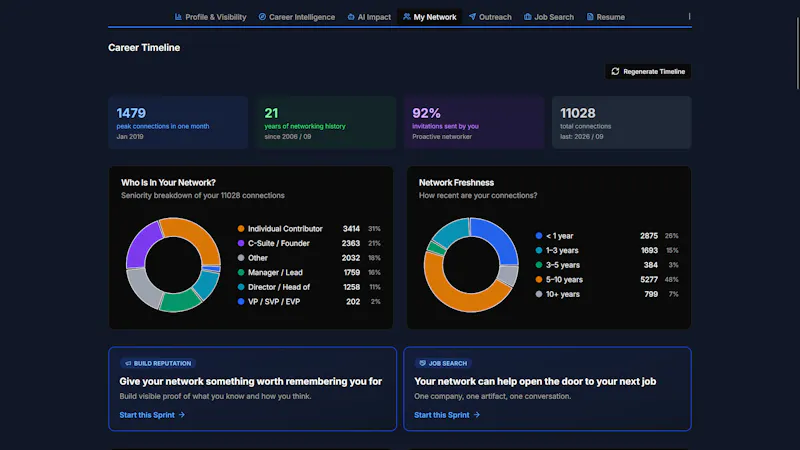Click the 'Individual Contributor' legend label

(x=285, y=229)
